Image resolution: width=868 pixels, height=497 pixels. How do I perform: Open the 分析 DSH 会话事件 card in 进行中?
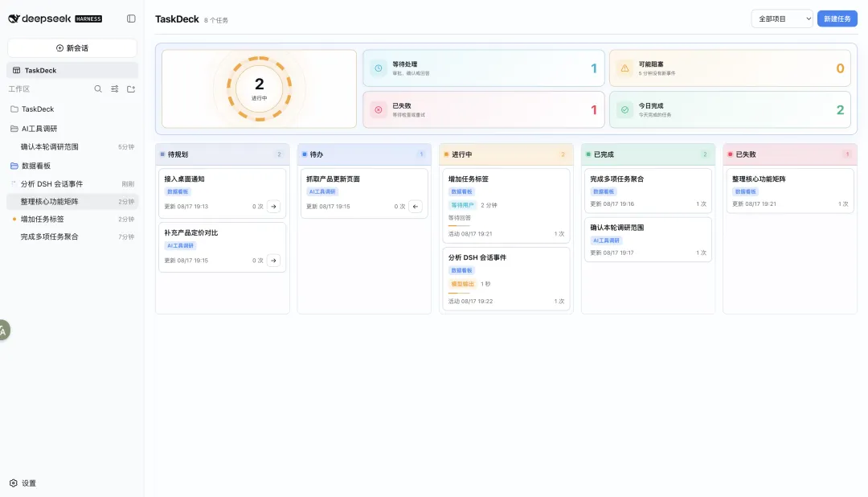point(506,279)
